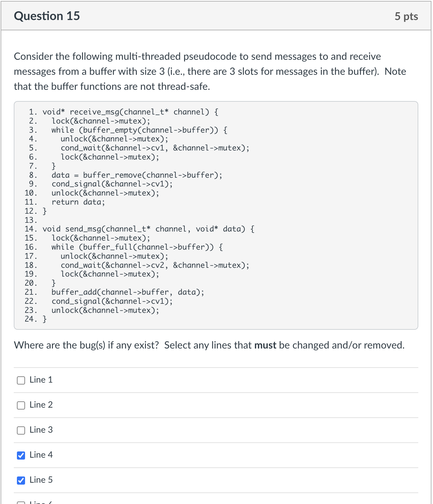Select the Line 2 answer label
This screenshot has width=433, height=504.
point(41,405)
